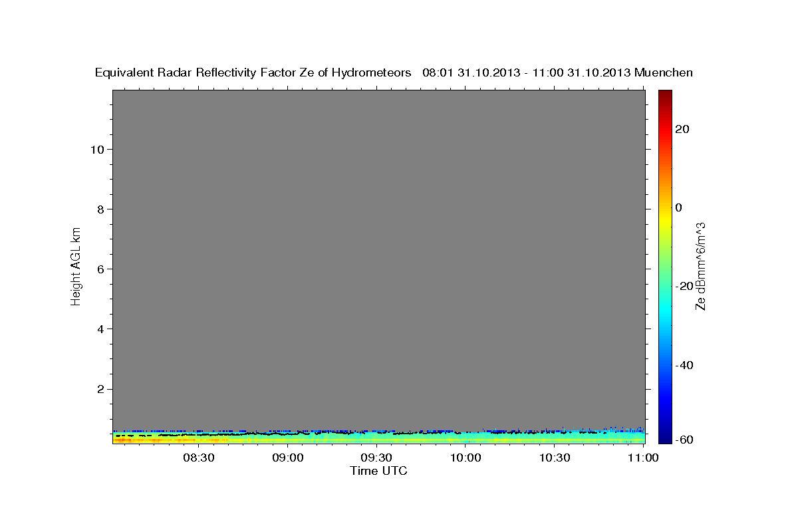Click the 'Height AGL km' axis label
Image resolution: width=798 pixels, height=532 pixels.
click(76, 265)
